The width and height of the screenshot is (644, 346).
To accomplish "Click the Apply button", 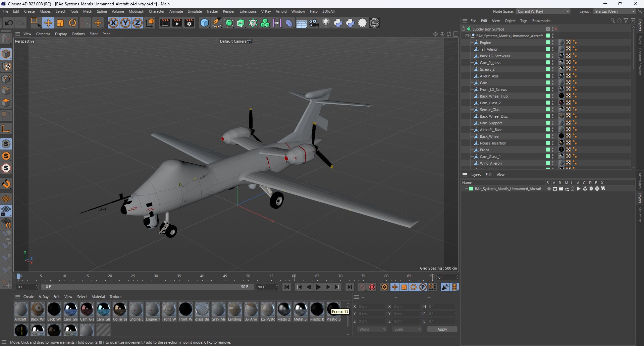I will (442, 329).
